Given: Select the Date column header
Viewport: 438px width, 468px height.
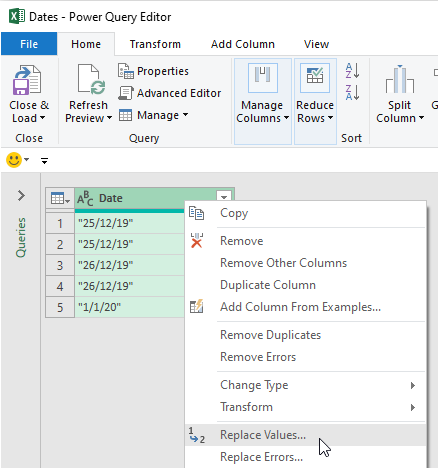Looking at the screenshot, I should tap(146, 199).
